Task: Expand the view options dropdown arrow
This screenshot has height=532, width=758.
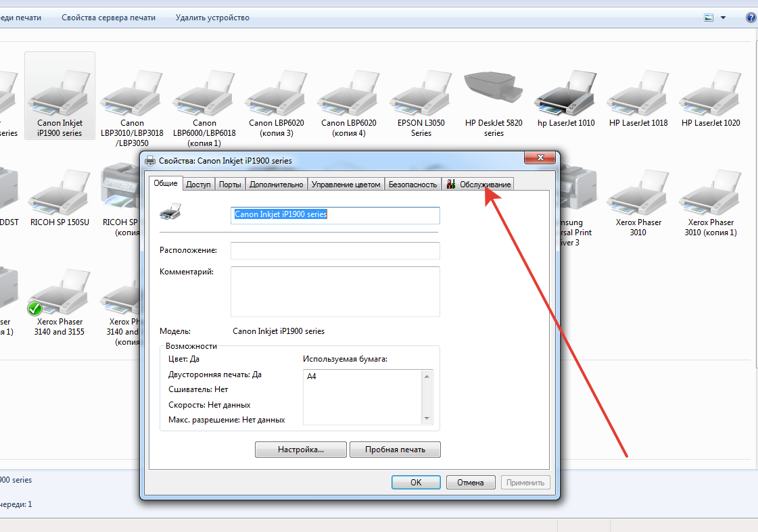Action: tap(724, 18)
